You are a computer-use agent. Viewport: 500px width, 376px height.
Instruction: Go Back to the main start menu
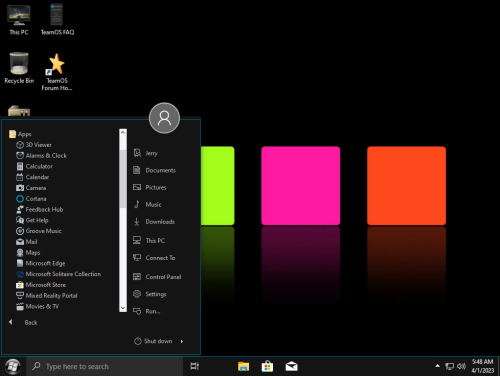click(23, 322)
